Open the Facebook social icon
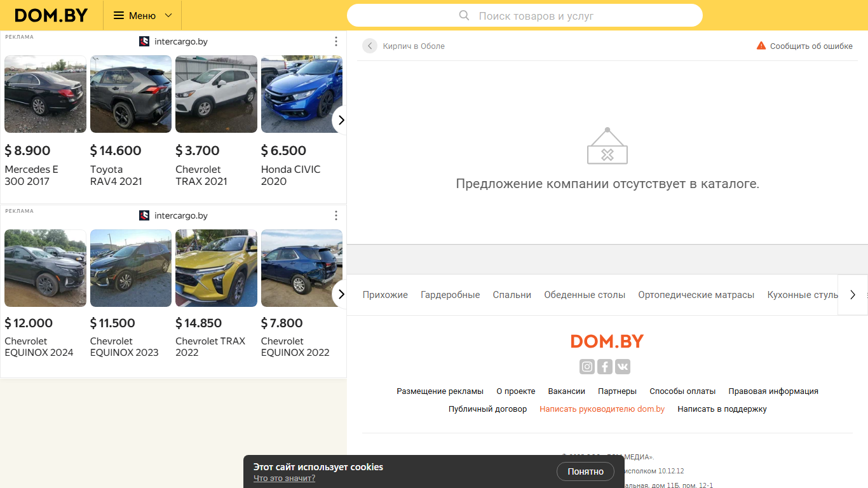Viewport: 868px width, 488px height. (605, 367)
